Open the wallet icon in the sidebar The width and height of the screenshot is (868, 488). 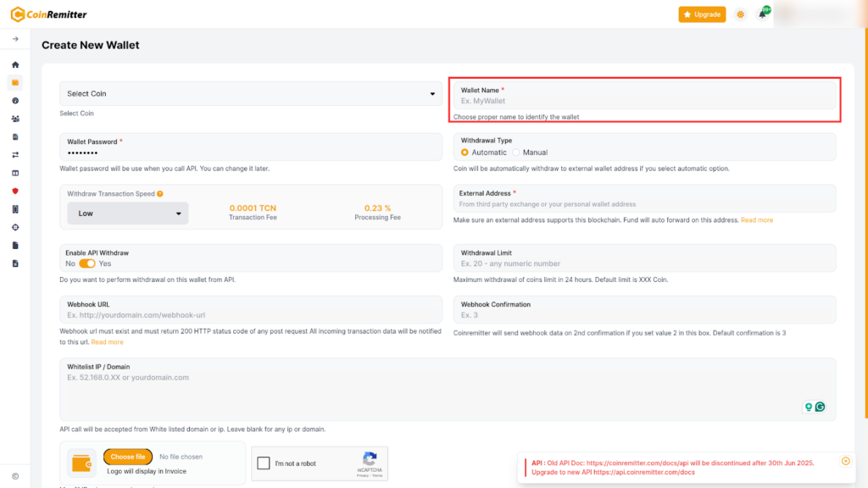tap(15, 82)
